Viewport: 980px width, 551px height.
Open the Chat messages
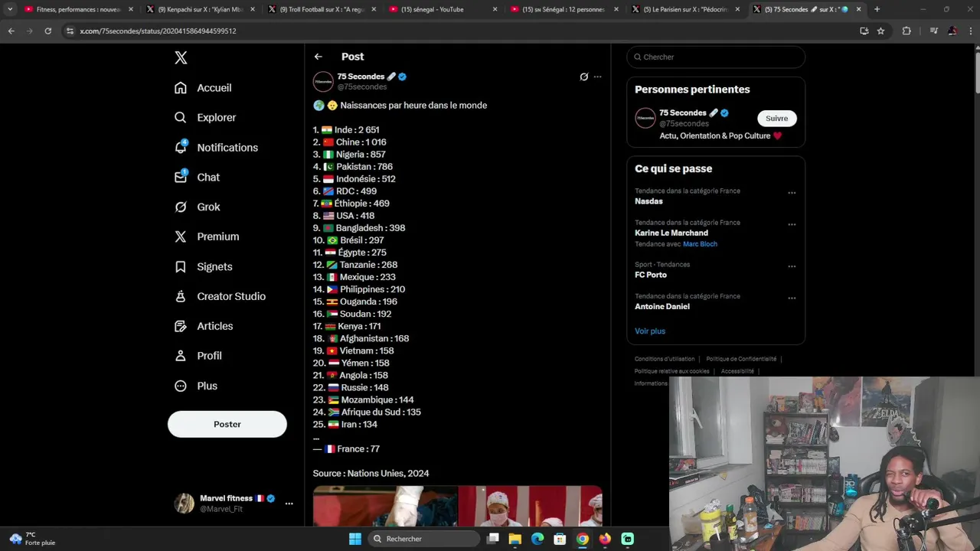coord(197,178)
